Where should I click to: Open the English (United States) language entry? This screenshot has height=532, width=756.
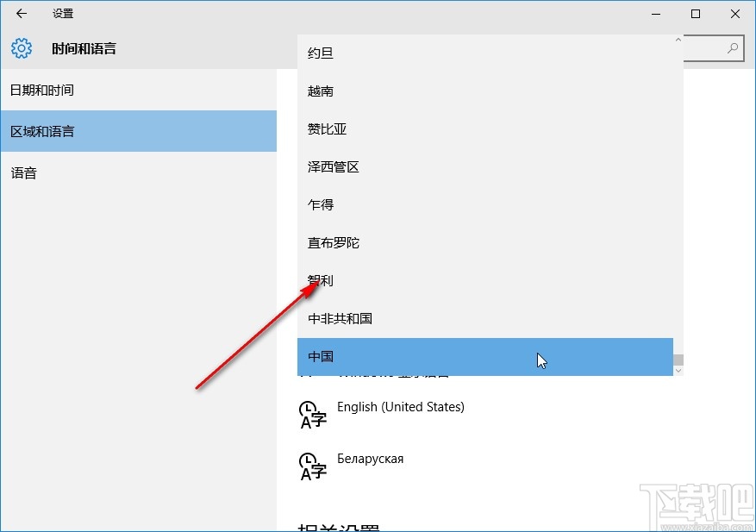click(x=401, y=406)
